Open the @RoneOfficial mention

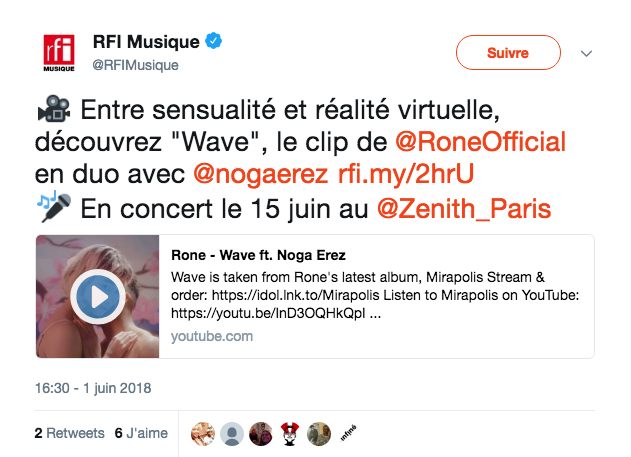pyautogui.click(x=481, y=141)
